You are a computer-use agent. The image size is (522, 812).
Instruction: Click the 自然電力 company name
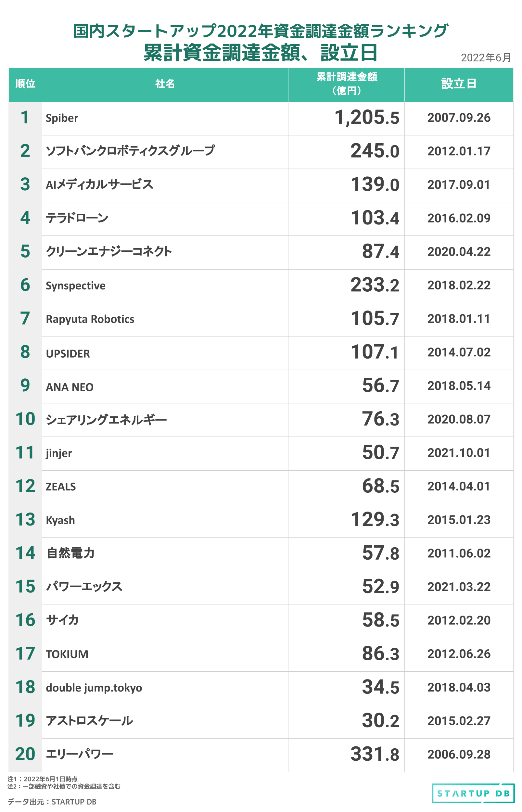tap(70, 553)
